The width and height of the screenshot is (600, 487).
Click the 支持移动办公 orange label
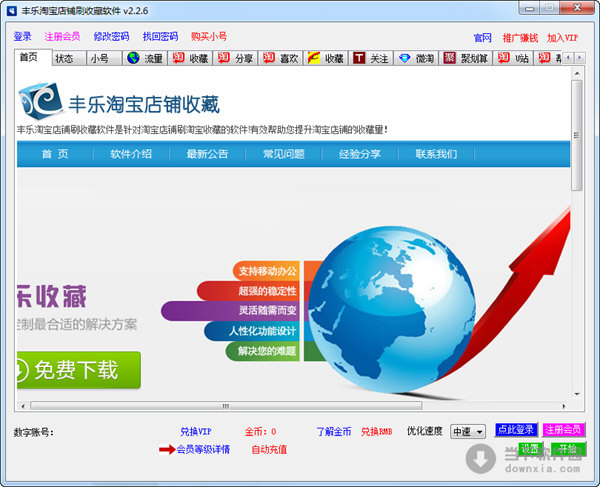click(267, 271)
